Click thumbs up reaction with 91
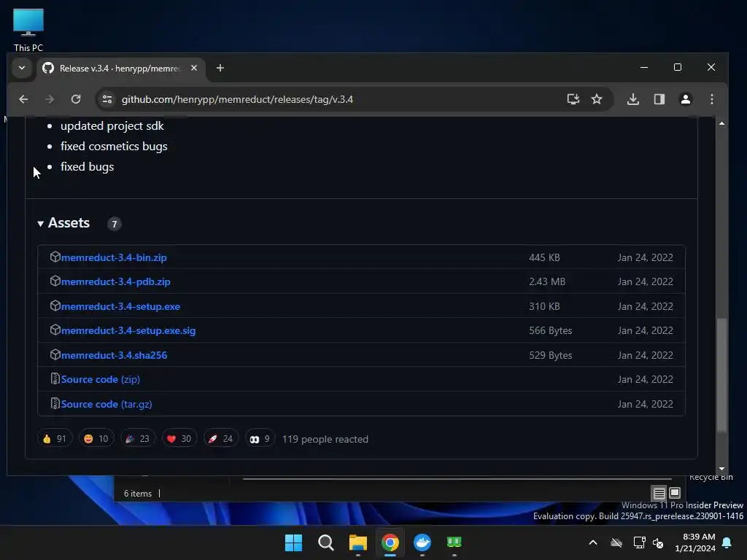 [55, 438]
